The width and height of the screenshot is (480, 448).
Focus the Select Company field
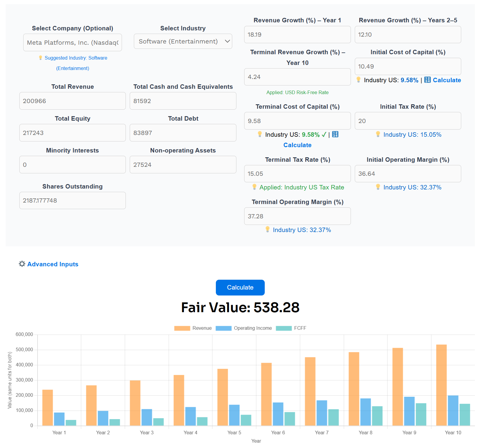pyautogui.click(x=72, y=43)
